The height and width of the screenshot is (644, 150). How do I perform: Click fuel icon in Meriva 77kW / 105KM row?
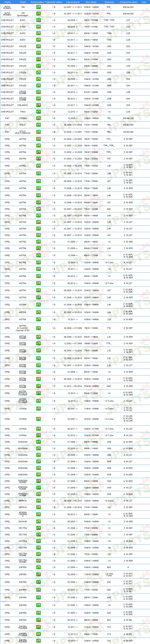pos(38,507)
